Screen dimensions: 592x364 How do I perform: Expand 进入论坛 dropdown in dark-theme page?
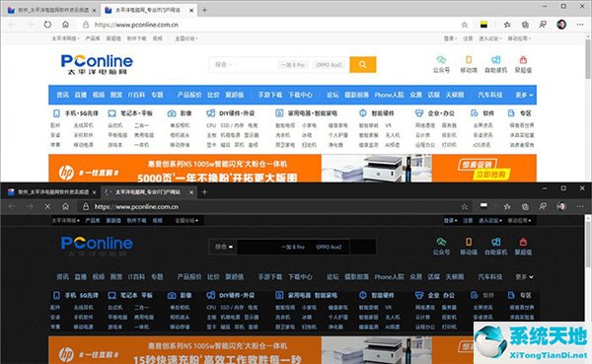[490, 220]
